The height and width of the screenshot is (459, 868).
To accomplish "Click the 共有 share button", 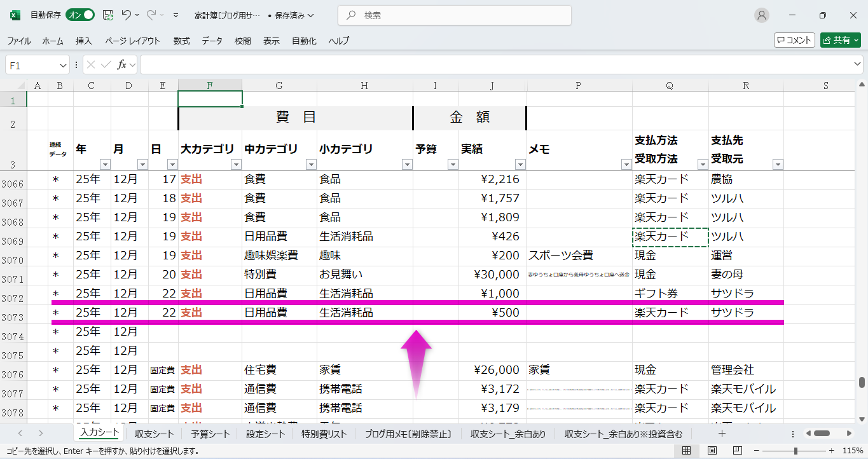I will click(x=840, y=40).
